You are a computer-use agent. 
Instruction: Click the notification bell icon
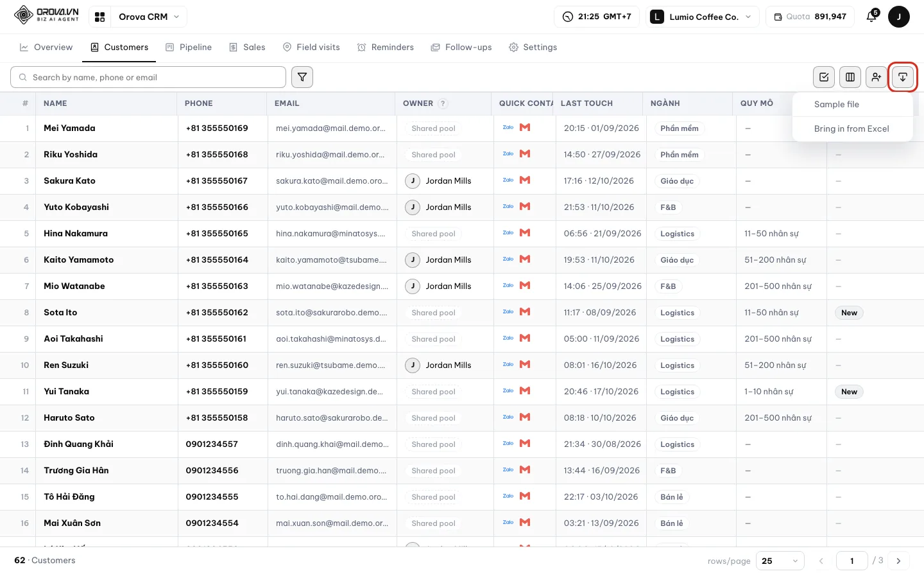pos(871,17)
